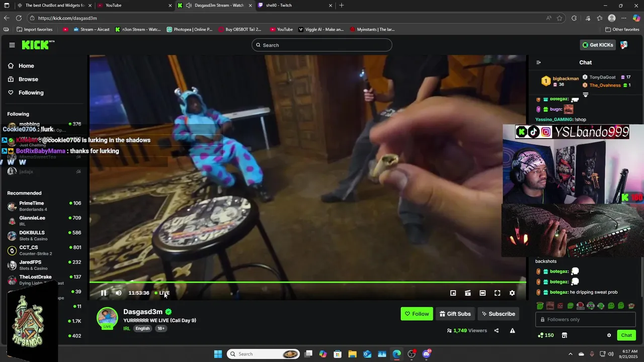Add this page to favorites star
The width and height of the screenshot is (644, 362).
tap(559, 18)
